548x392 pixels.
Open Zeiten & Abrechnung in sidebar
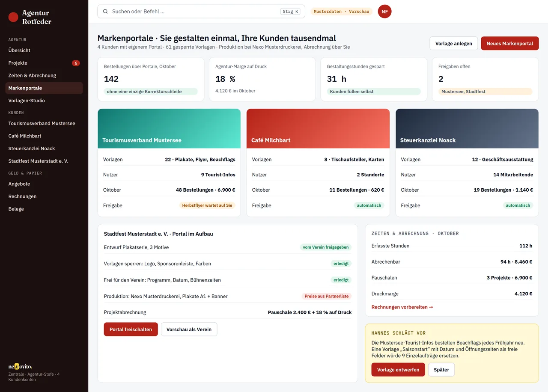44,75
